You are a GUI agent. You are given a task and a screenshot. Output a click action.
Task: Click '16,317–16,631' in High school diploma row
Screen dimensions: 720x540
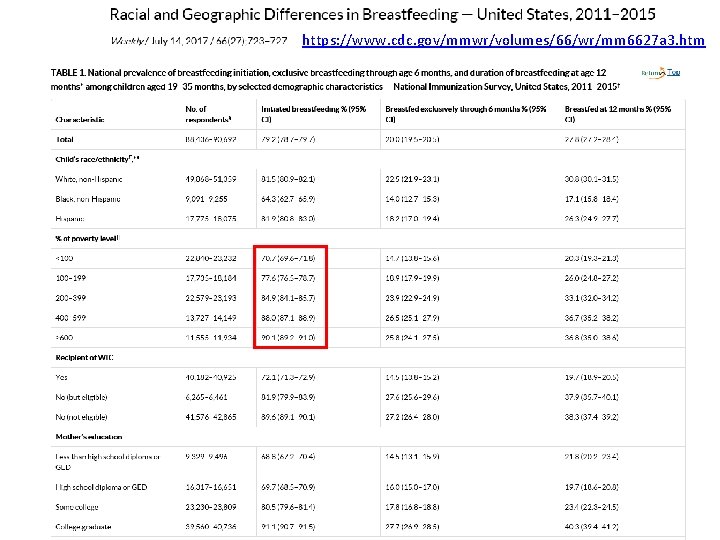211,487
